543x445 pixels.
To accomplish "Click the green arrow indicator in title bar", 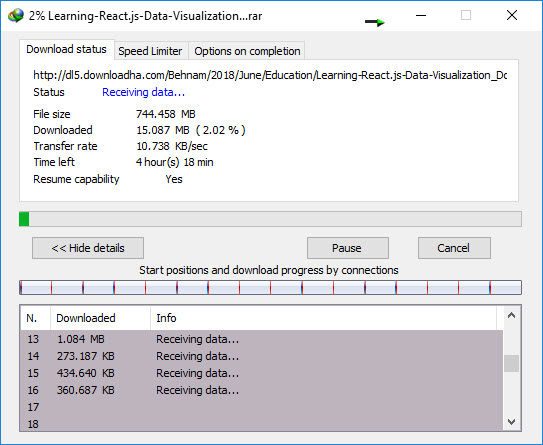I will pos(375,23).
